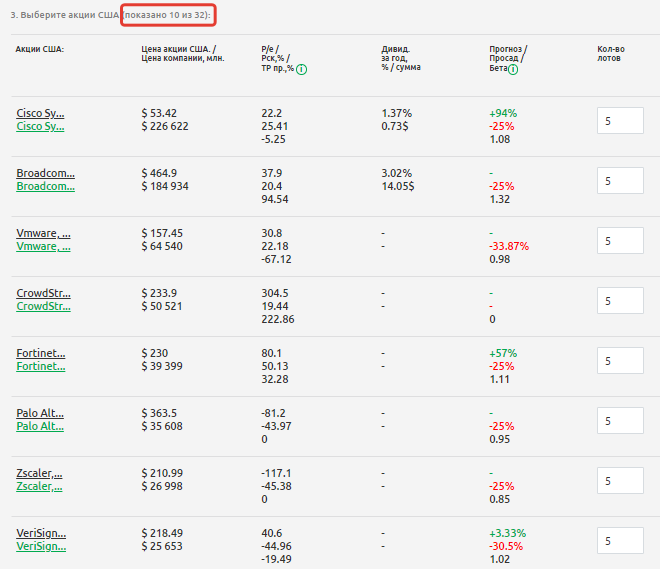Open the green Vmware company link

point(43,246)
